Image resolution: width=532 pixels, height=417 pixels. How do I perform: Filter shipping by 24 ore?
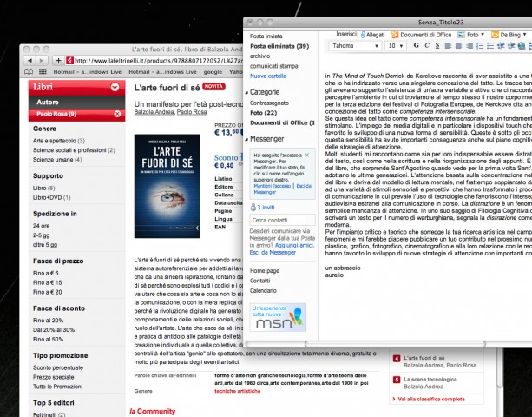coord(42,226)
